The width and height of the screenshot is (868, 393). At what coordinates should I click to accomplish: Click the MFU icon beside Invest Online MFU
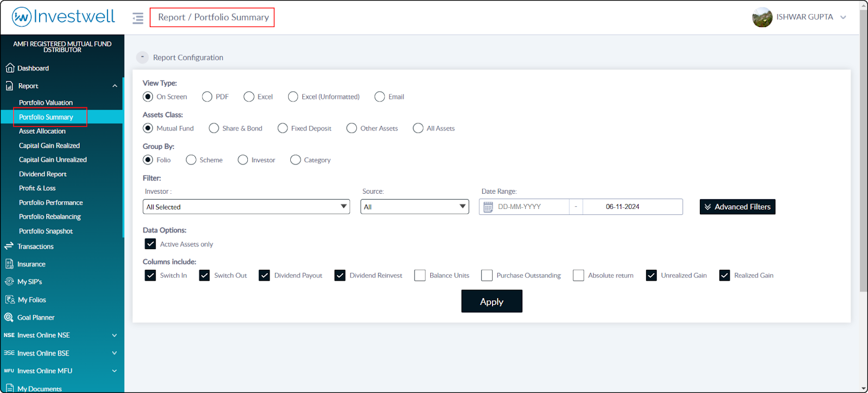[x=9, y=371]
